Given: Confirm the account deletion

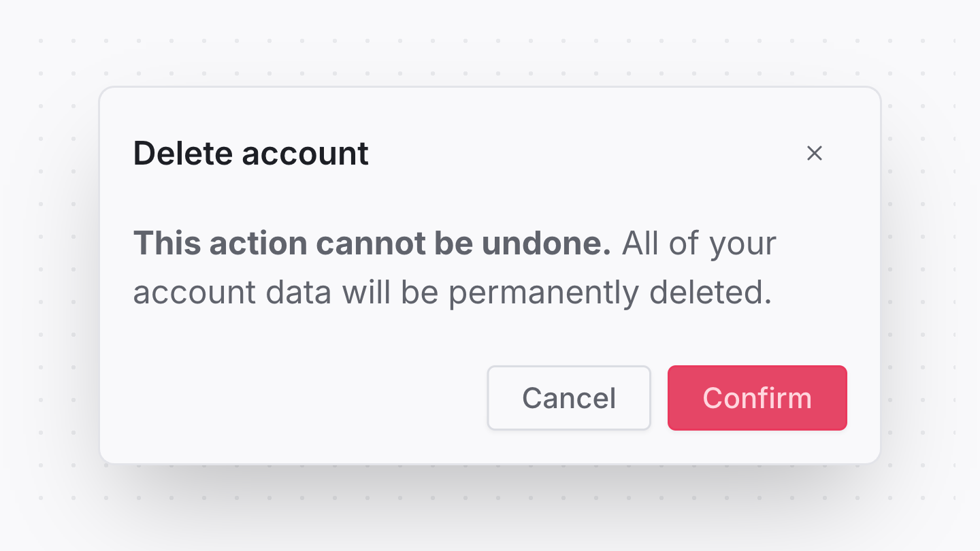Looking at the screenshot, I should point(757,398).
